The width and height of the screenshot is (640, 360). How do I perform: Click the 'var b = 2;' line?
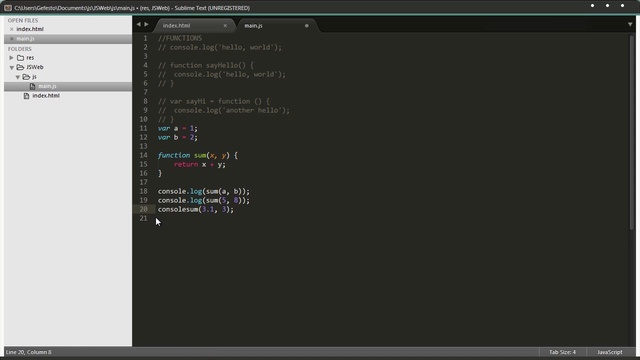pyautogui.click(x=178, y=137)
